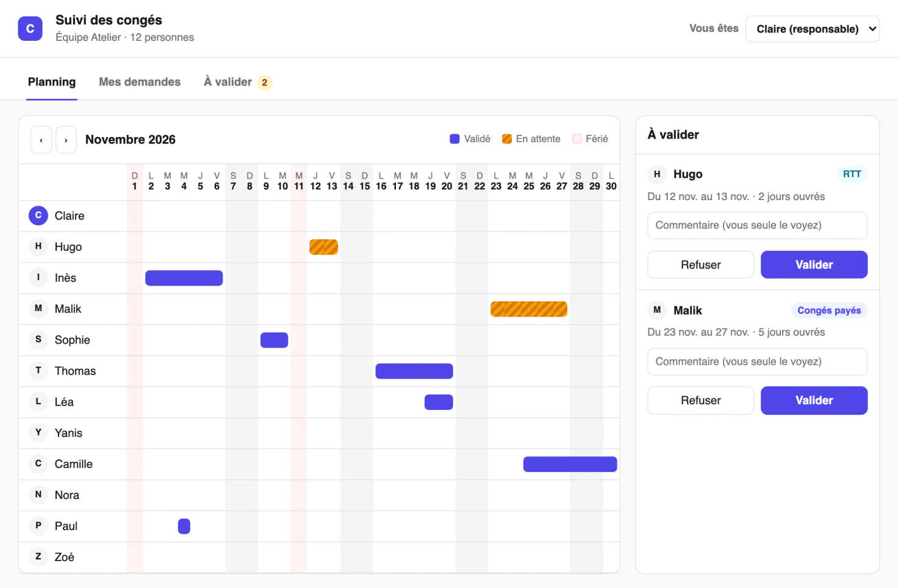Viewport: 898px width, 588px height.
Task: Click the purple C app logo
Action: pos(30,29)
